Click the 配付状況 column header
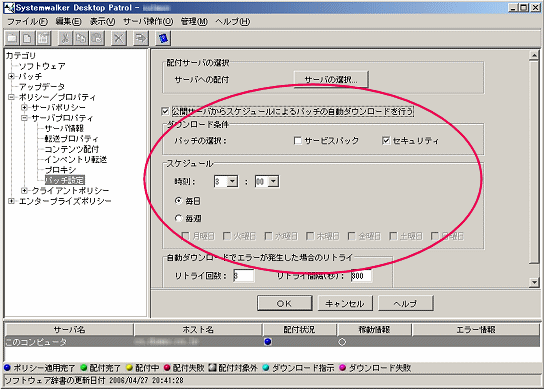Screen dimensions: 544x389 click(300, 329)
